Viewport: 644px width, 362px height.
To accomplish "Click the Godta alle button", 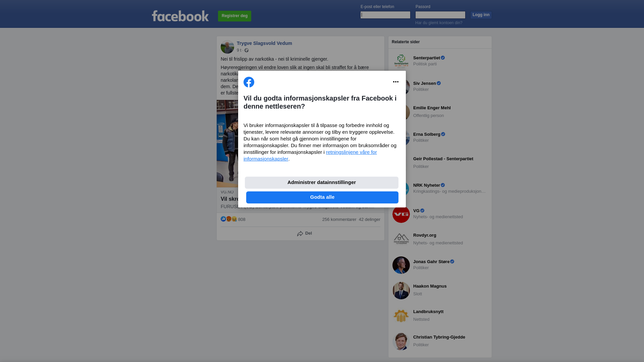I will click(322, 197).
